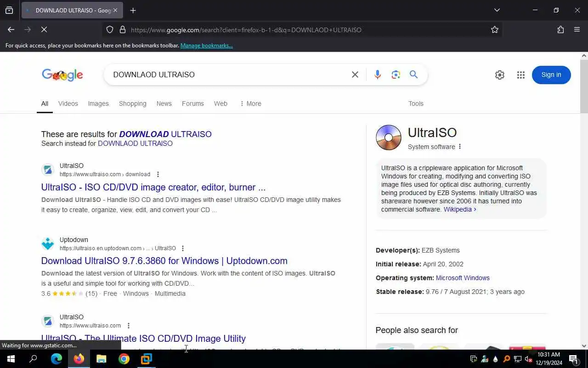Expand the list all tabs chevron
The height and width of the screenshot is (368, 588).
(497, 10)
